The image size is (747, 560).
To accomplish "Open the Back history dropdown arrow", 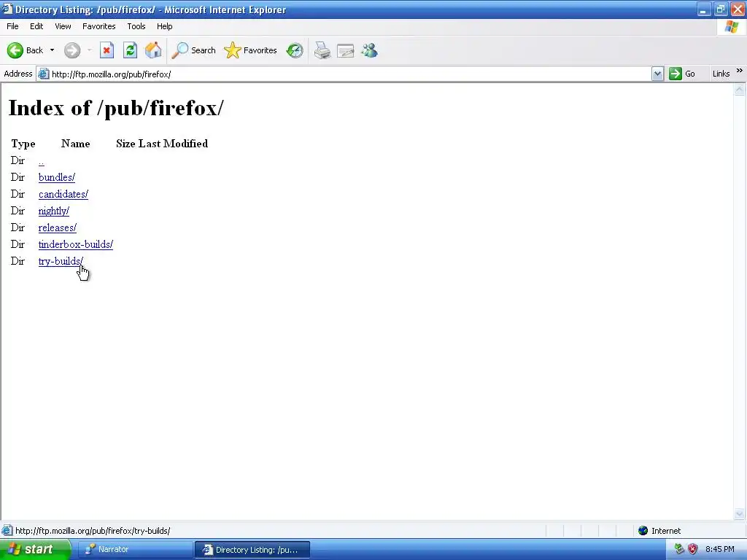I will point(52,50).
